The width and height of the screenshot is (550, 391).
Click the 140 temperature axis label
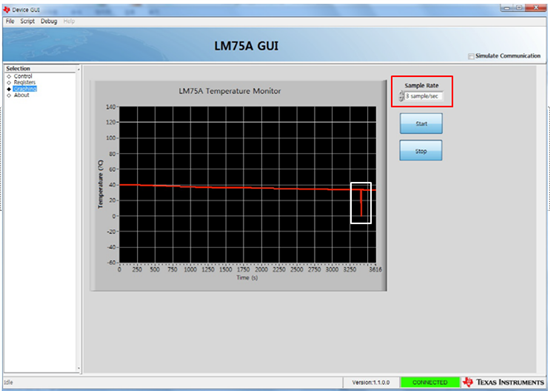[x=110, y=107]
